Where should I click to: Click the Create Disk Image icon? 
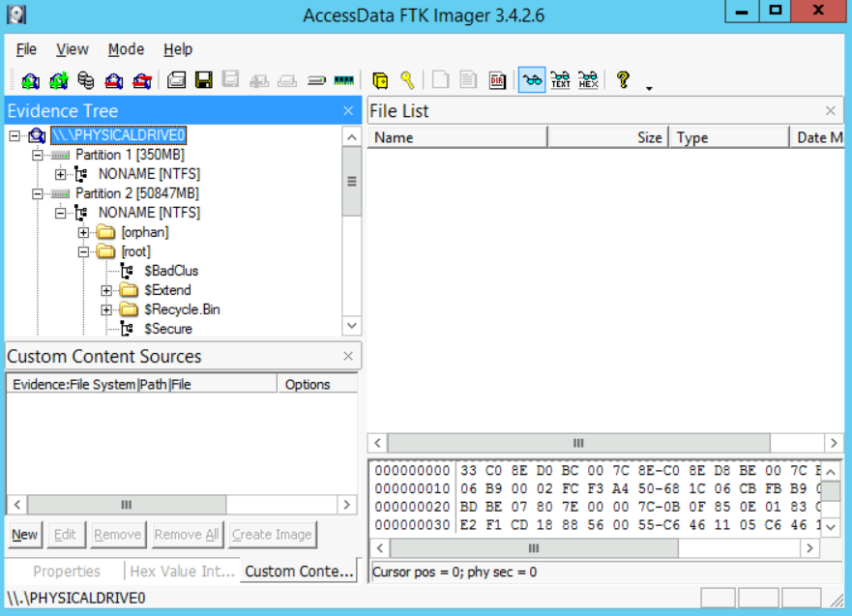click(176, 80)
